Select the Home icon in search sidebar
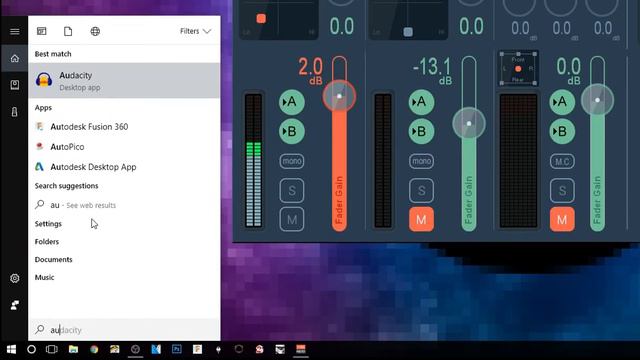Image resolution: width=640 pixels, height=360 pixels. tap(15, 58)
